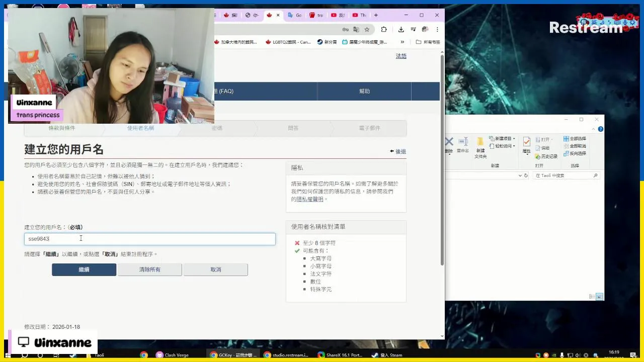
Task: Click the username input field
Action: coord(150,239)
